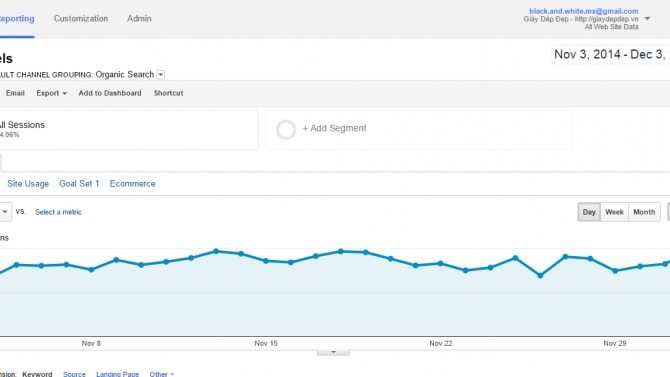Click the Nov 29 axis label

click(x=615, y=343)
